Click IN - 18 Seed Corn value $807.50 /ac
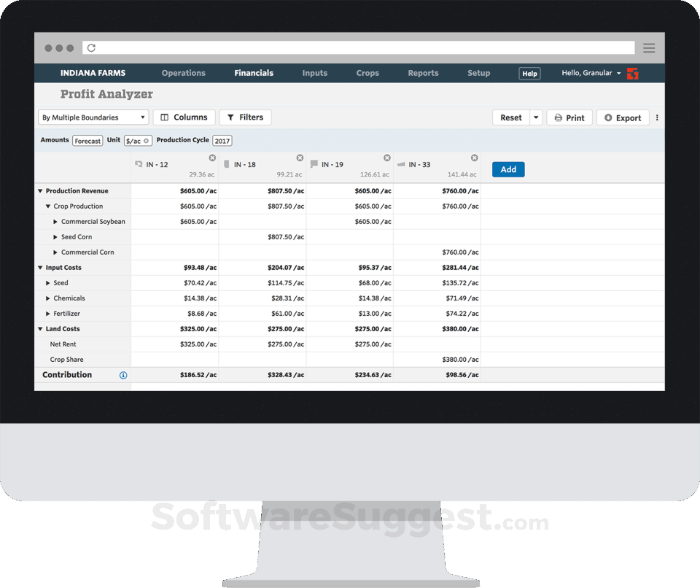The image size is (700, 588). (286, 237)
